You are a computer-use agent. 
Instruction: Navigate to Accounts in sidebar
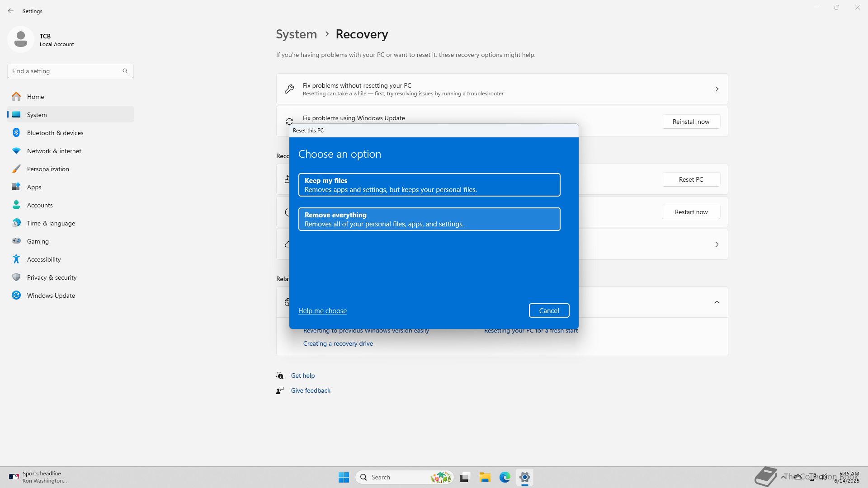[40, 205]
